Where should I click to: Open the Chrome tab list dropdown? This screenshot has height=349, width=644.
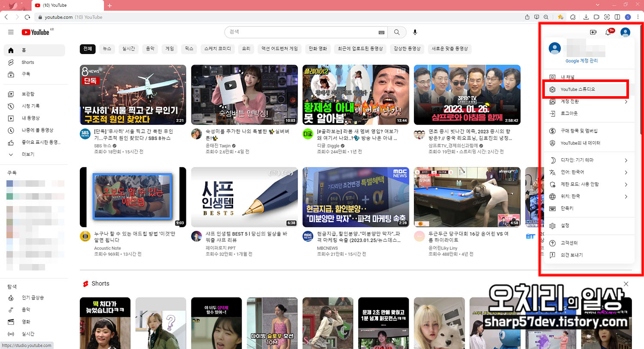tap(598, 5)
